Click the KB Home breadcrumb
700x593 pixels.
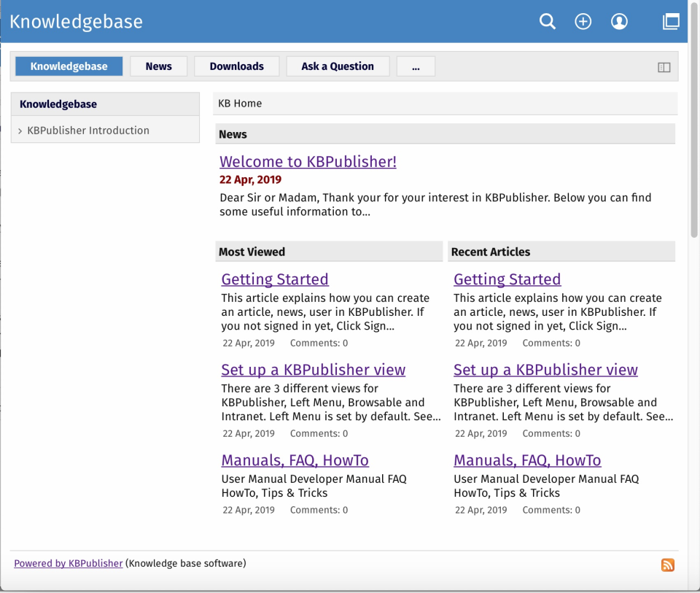[240, 104]
